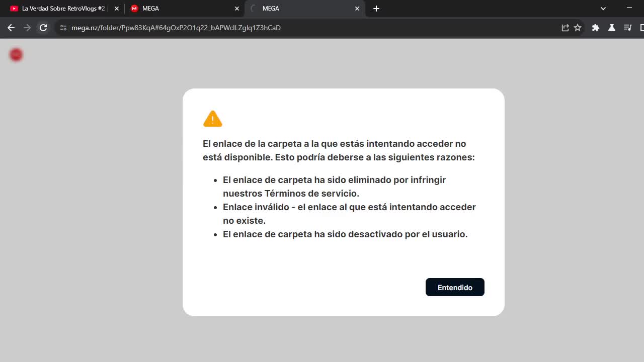
Task: Click the MEGA favicon on second tab
Action: coord(134,9)
